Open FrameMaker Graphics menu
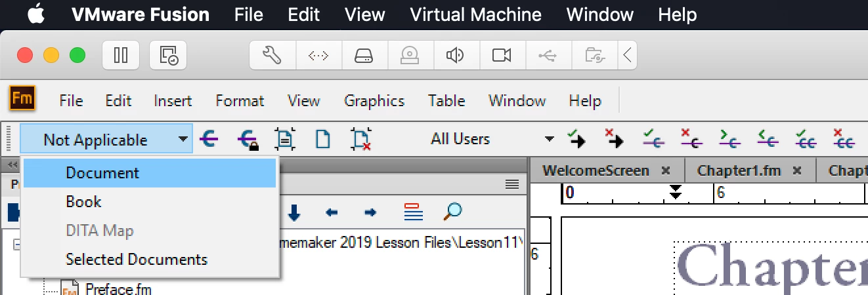Image resolution: width=868 pixels, height=295 pixels. (374, 101)
